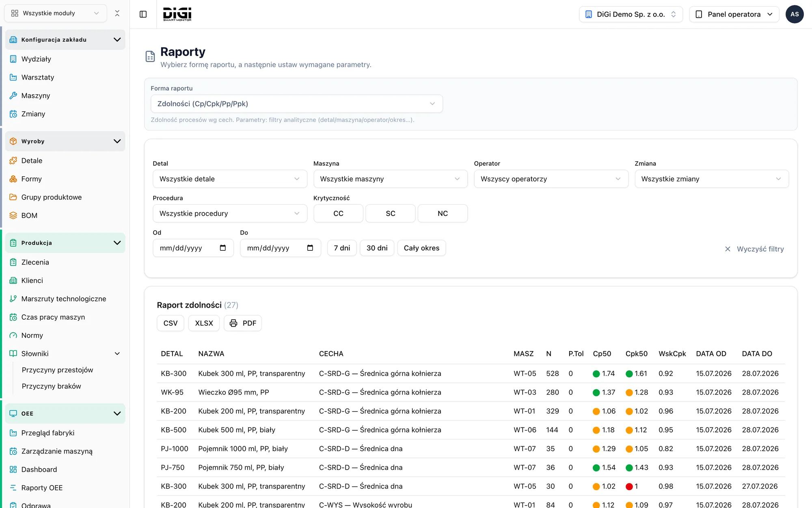Click the Przegląd fabryki factory icon
The image size is (812, 508).
coord(13,433)
